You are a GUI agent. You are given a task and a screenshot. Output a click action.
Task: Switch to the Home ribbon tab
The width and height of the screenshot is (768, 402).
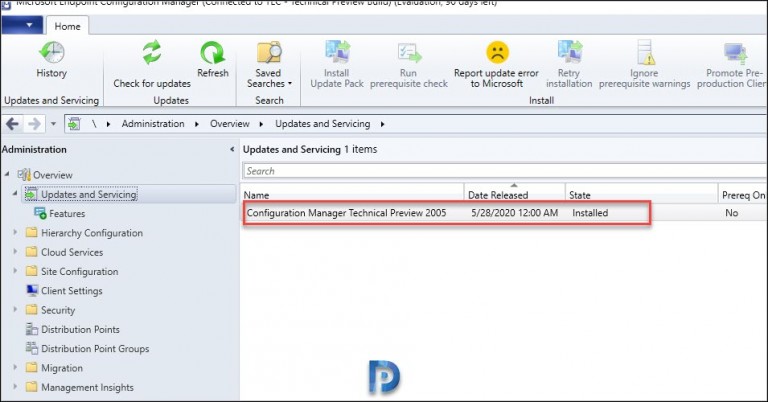tap(67, 26)
